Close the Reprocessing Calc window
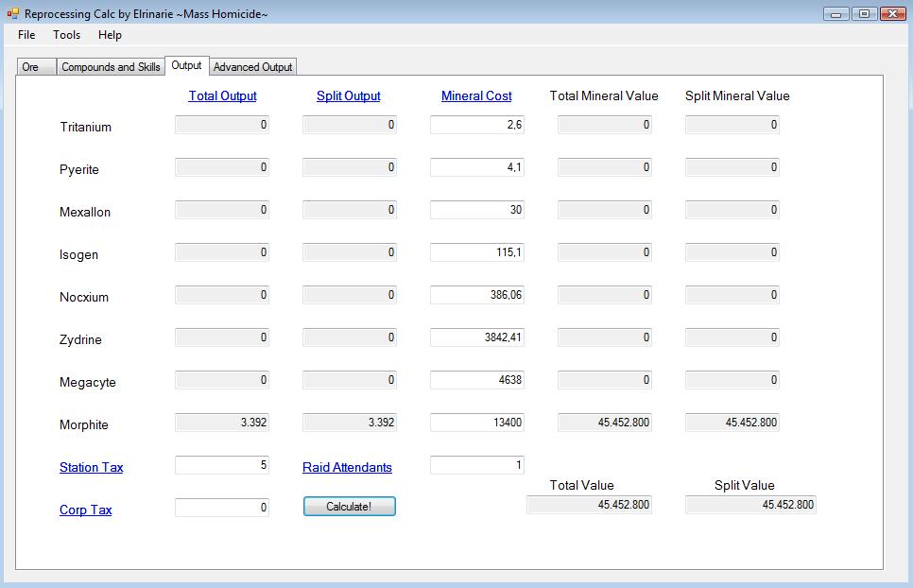This screenshot has height=588, width=913. [x=892, y=14]
